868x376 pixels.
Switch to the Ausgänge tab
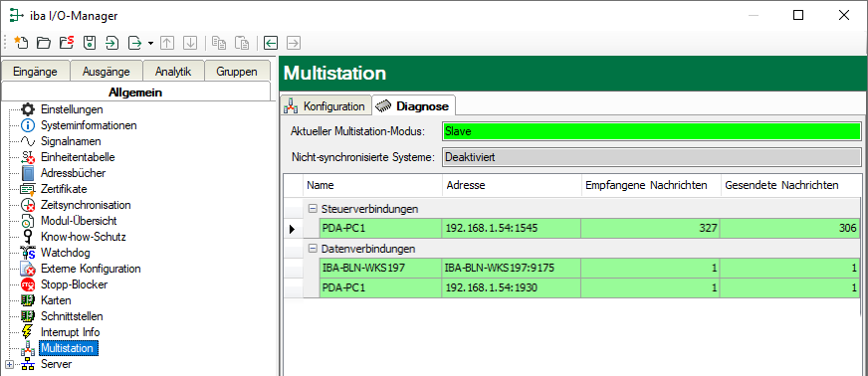pos(107,72)
